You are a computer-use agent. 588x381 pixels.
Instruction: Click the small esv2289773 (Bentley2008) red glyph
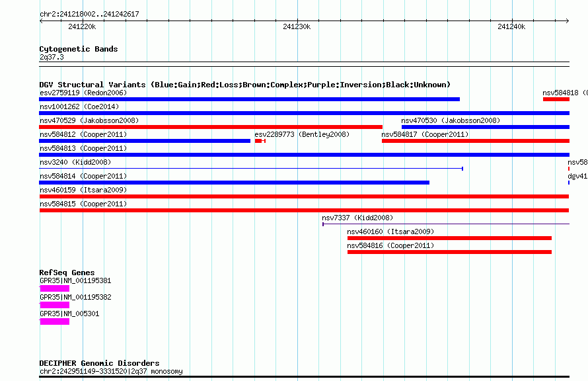pos(260,141)
